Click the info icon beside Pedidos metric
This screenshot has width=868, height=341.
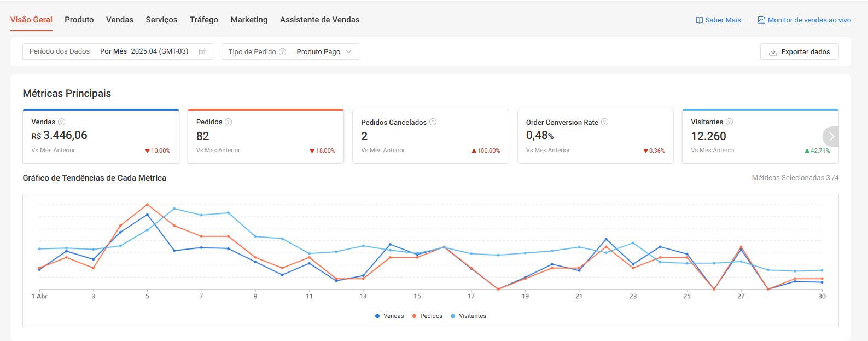[229, 122]
